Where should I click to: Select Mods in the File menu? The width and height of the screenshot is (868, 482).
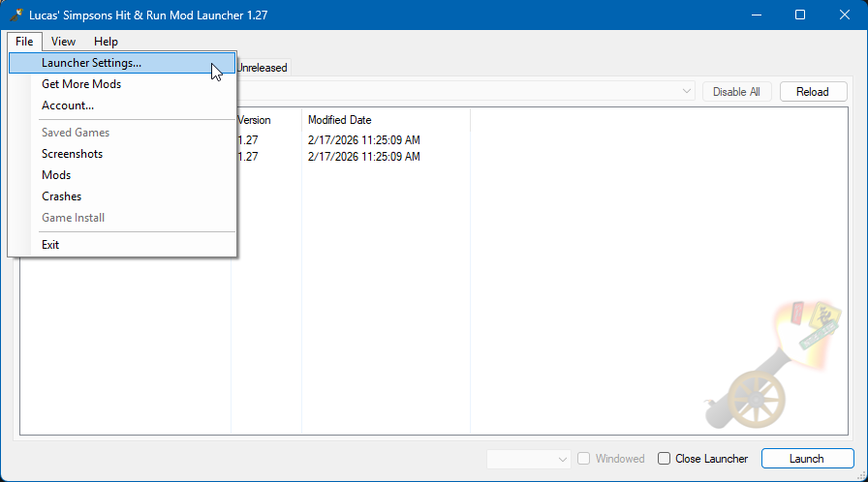pos(122,175)
